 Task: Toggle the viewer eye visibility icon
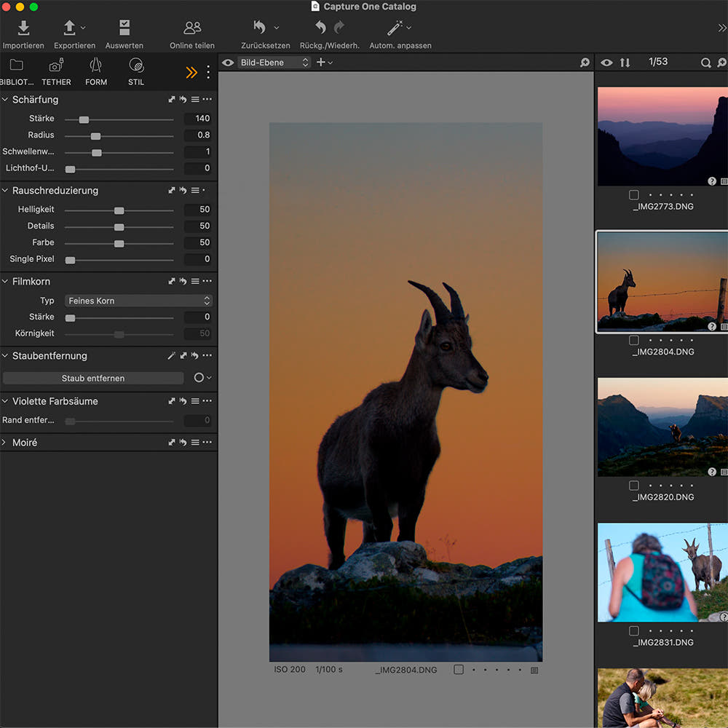[227, 63]
